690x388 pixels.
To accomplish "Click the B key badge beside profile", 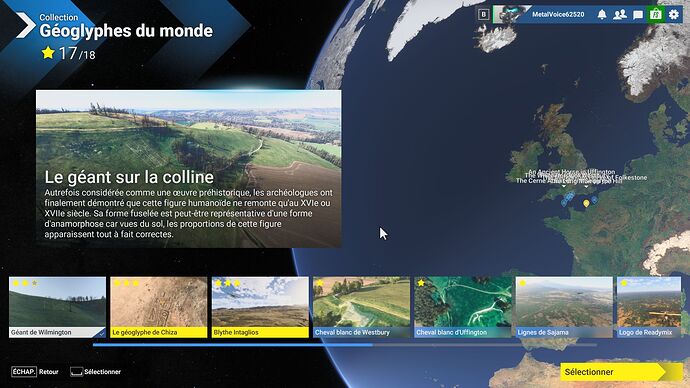I will point(483,15).
